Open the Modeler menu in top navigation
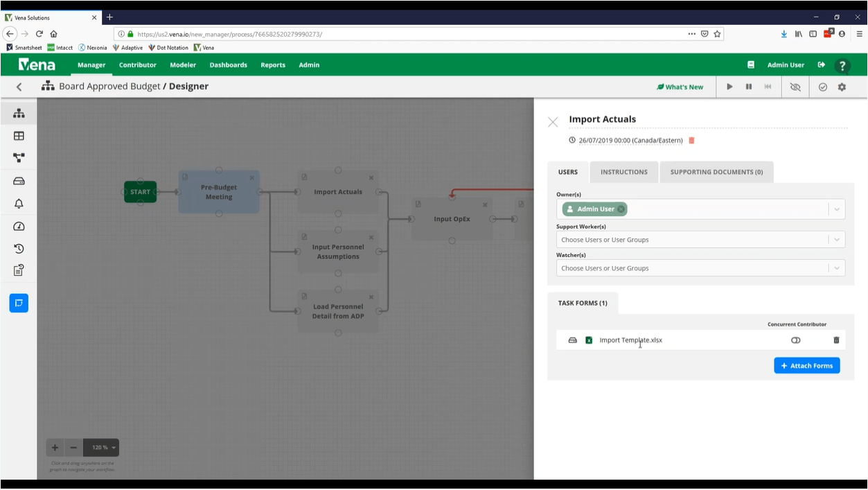This screenshot has width=868, height=490. (183, 65)
